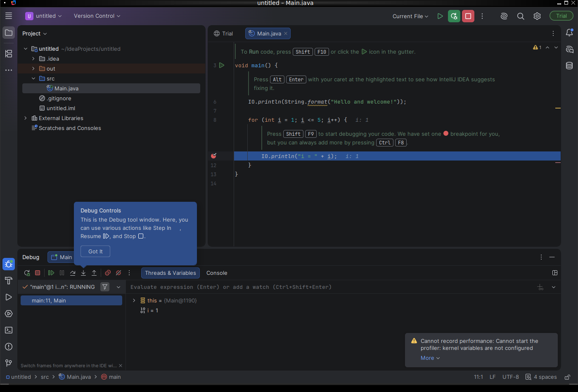Screen dimensions: 578x392
Task: Open more debug toolbar actions
Action: [129, 273]
